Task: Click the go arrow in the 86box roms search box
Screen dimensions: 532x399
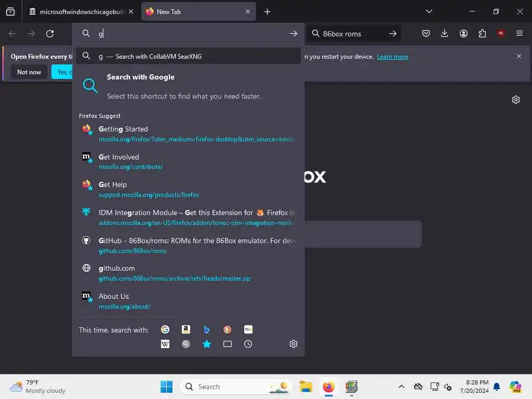Action: pyautogui.click(x=393, y=34)
